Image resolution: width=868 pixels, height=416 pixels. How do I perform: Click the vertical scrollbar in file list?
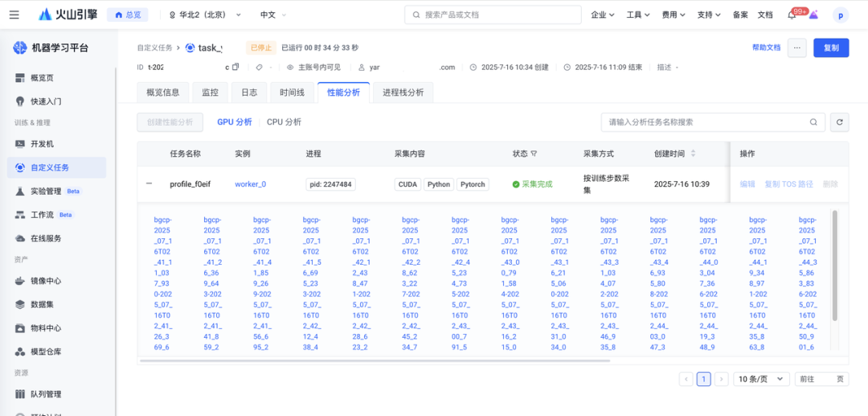click(834, 266)
